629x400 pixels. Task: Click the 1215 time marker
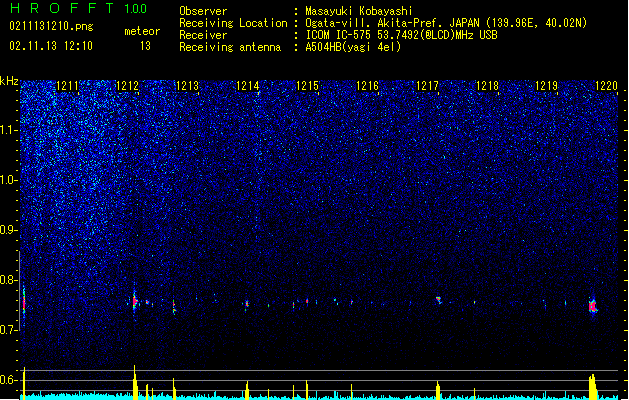(307, 86)
